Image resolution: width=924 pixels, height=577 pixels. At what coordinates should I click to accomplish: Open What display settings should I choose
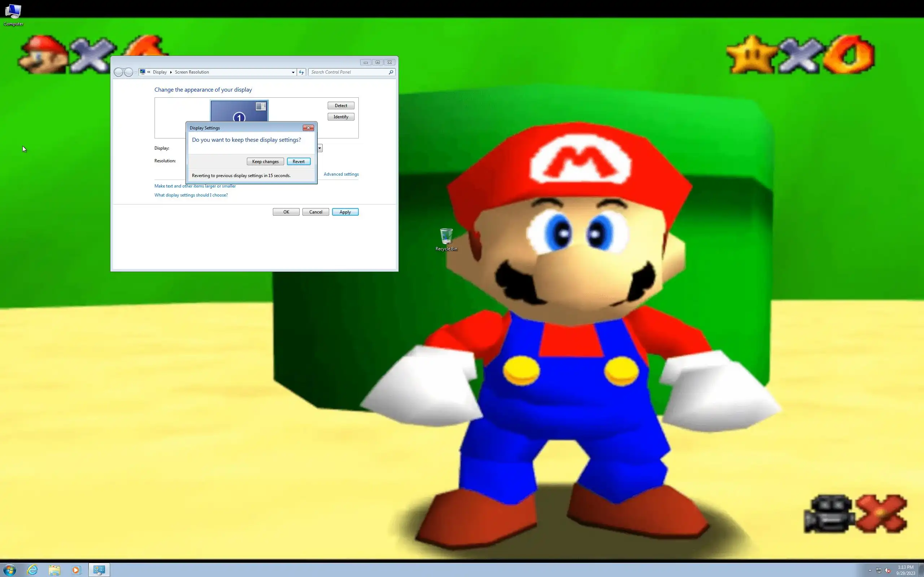click(x=191, y=195)
